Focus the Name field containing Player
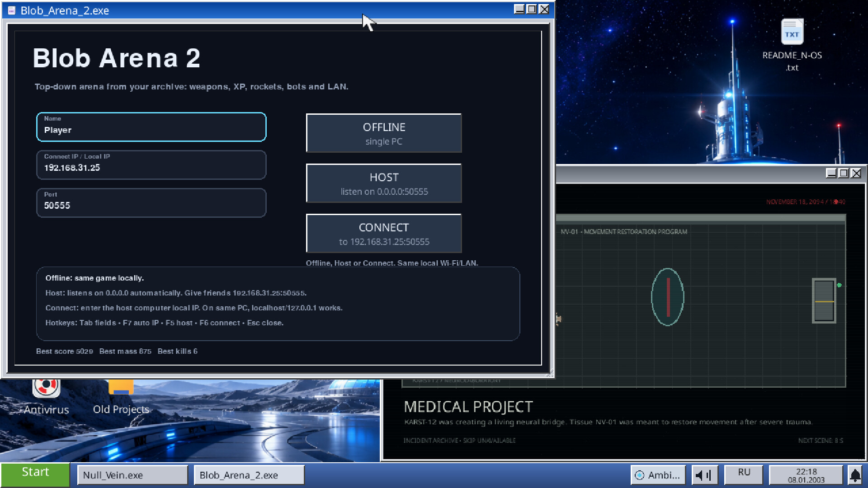This screenshot has width=868, height=488. click(151, 127)
